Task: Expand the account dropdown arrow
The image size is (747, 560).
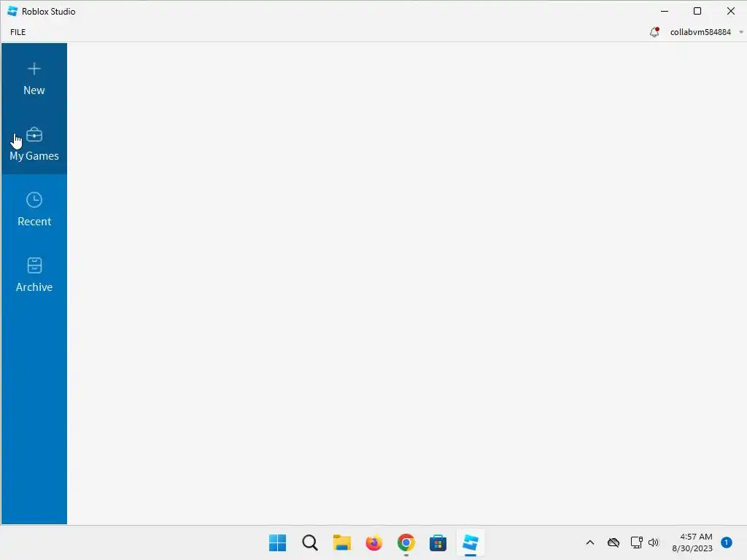Action: pyautogui.click(x=741, y=32)
